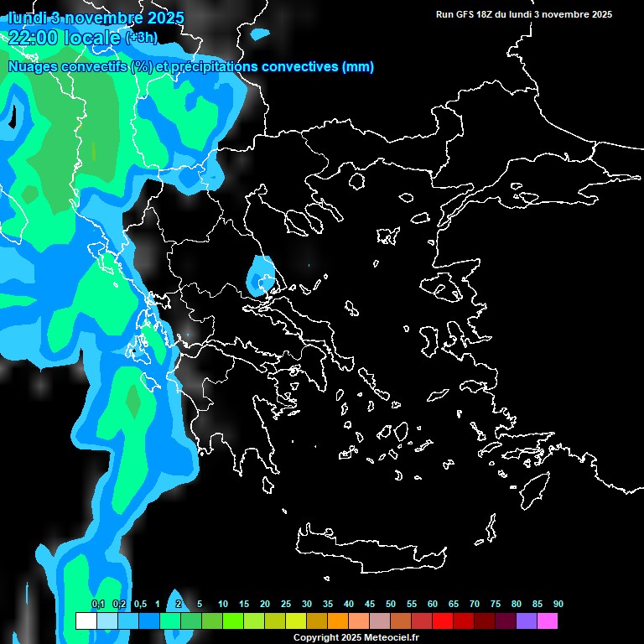The width and height of the screenshot is (644, 644).
Task: Click the white swatch at legend start
Action: point(86,621)
